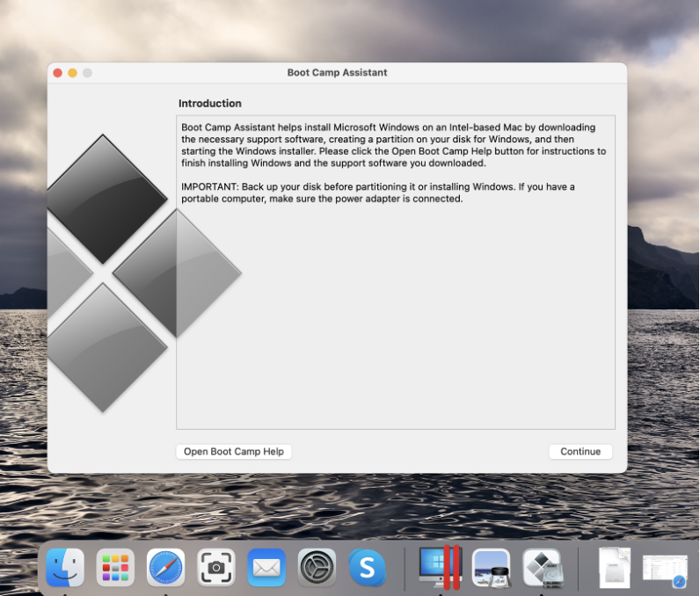Launch Safari from the Dock

point(165,568)
